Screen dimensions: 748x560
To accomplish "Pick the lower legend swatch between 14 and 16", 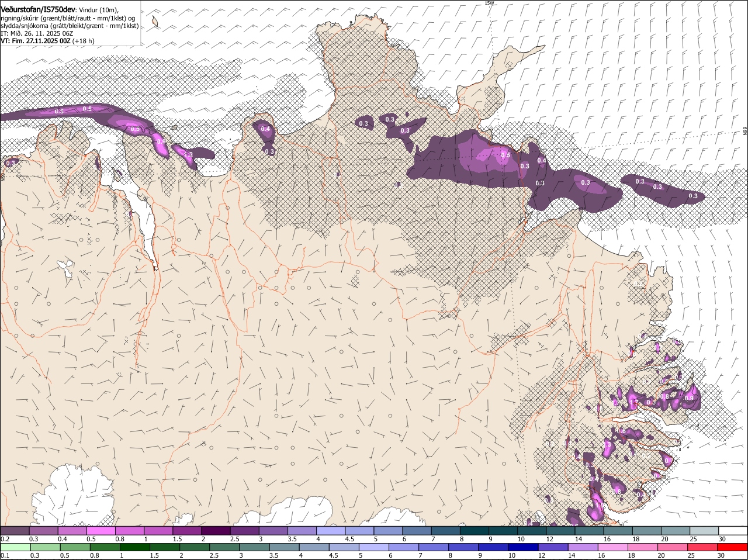I will pos(583,547).
